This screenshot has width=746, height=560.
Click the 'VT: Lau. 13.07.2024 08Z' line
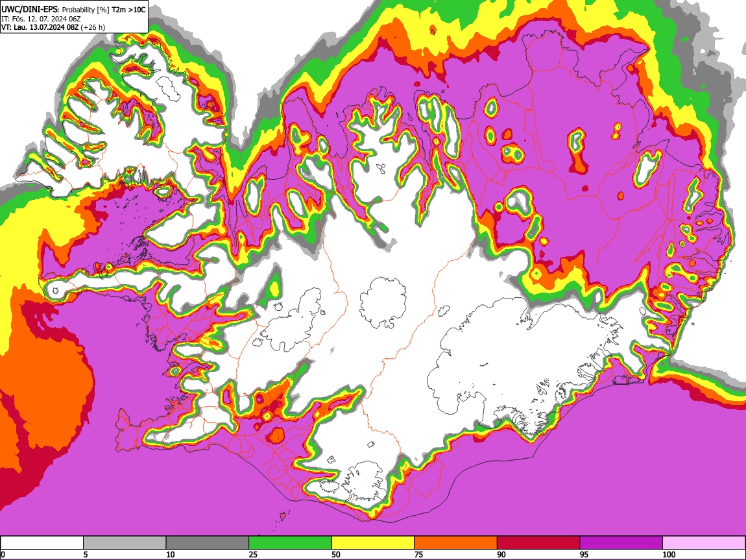tap(40, 27)
